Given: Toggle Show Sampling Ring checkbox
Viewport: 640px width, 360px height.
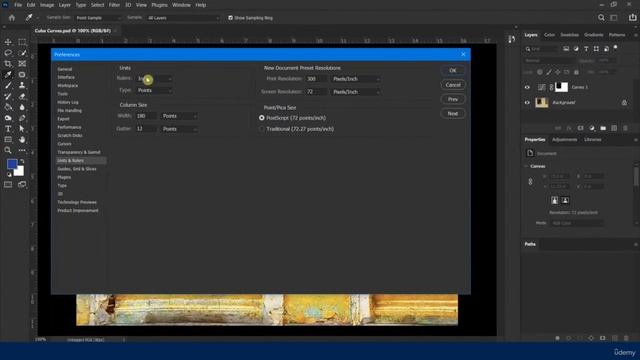Looking at the screenshot, I should pos(230,18).
